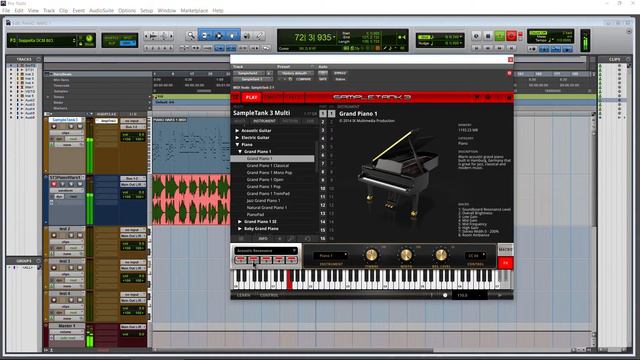
Task: Click INFO below the instrument list
Action: pyautogui.click(x=263, y=238)
